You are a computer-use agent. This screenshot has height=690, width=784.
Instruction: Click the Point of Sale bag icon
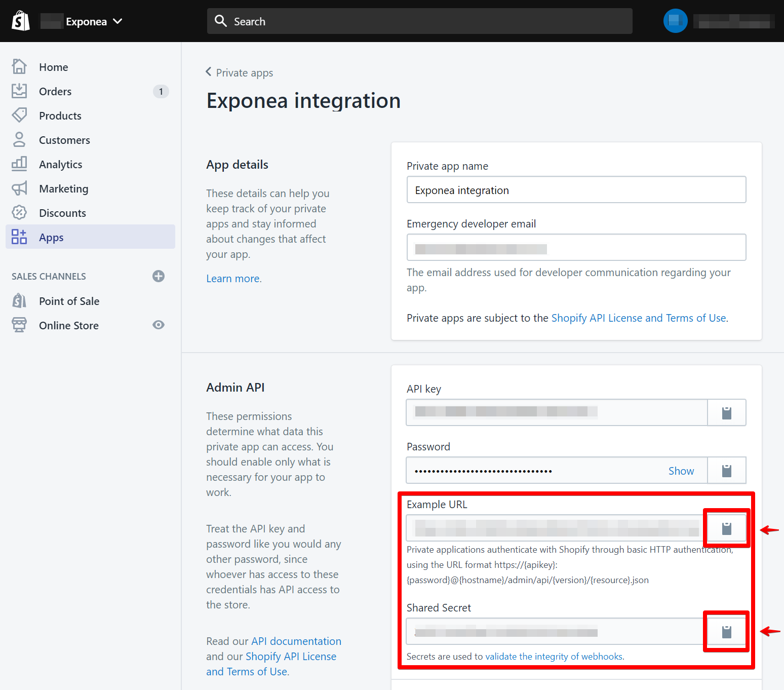[x=19, y=301]
